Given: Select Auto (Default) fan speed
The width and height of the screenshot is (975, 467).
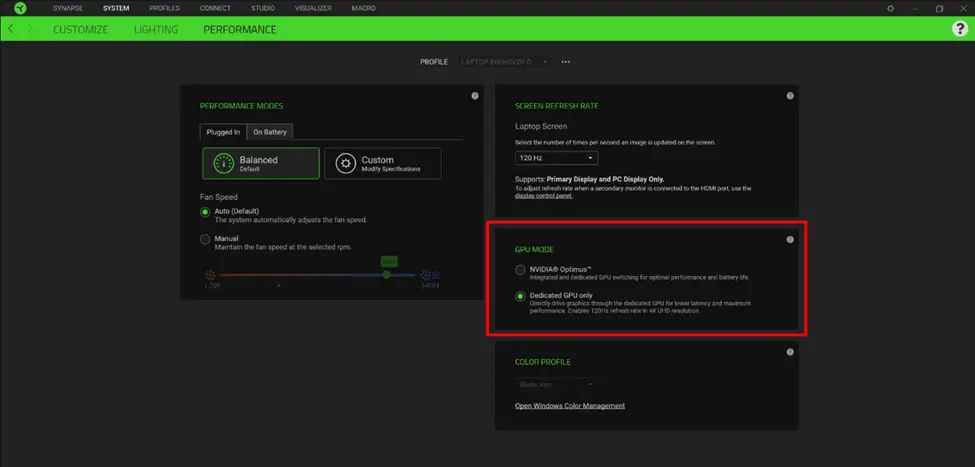Looking at the screenshot, I should (205, 212).
